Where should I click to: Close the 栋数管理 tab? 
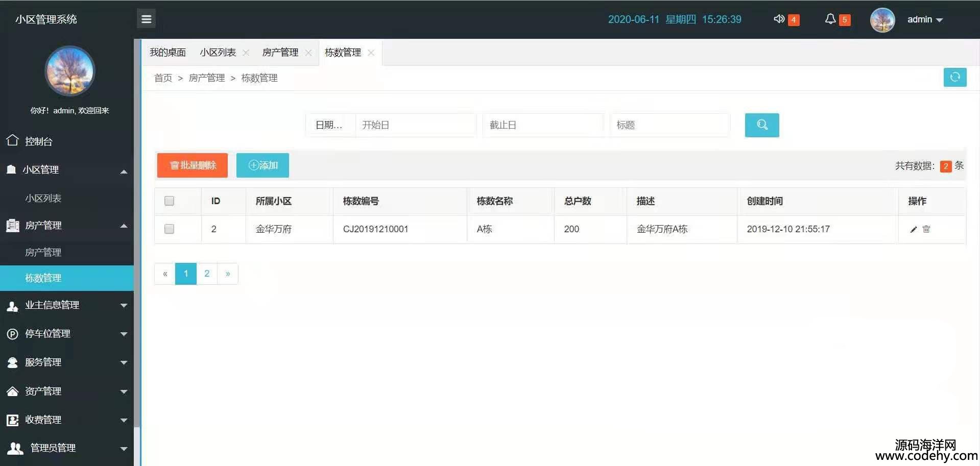371,53
